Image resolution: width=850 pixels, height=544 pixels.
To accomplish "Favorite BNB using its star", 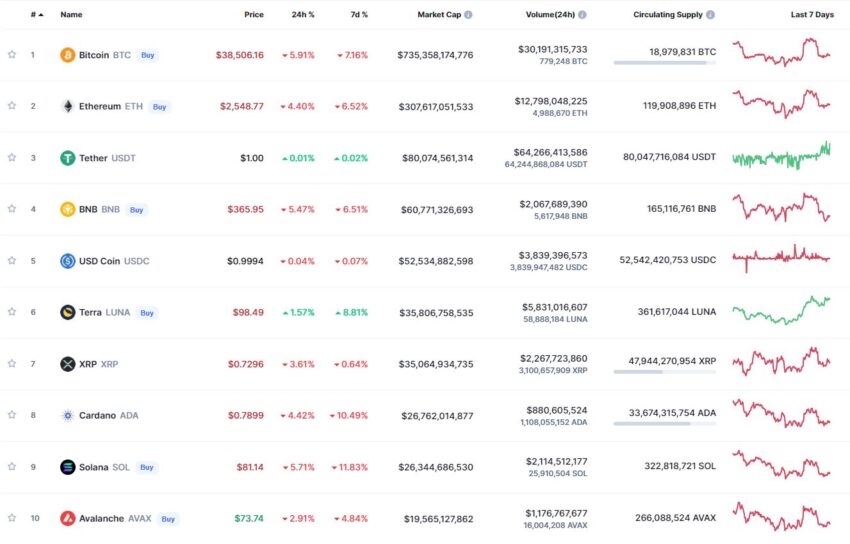I will (x=12, y=209).
